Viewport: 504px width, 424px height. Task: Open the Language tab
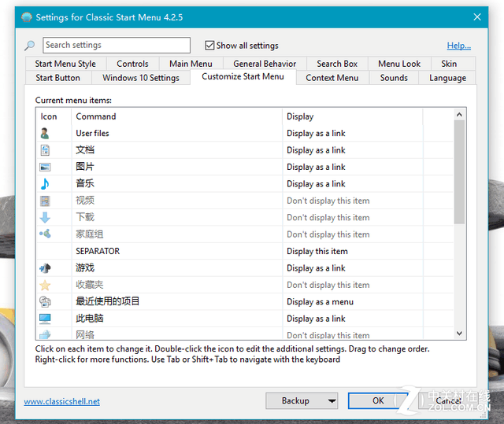coord(447,78)
